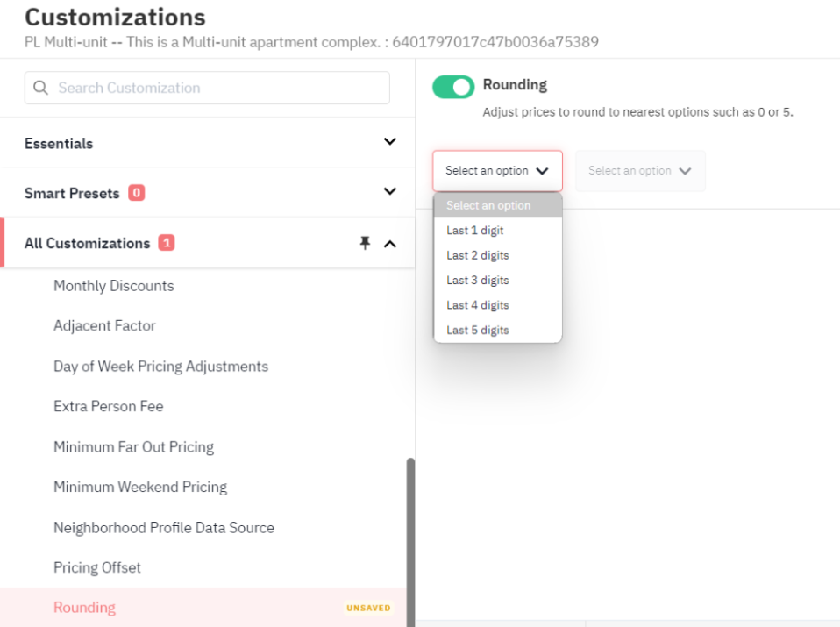This screenshot has height=627, width=840.
Task: Open the disabled second Select an option dropdown
Action: 640,171
